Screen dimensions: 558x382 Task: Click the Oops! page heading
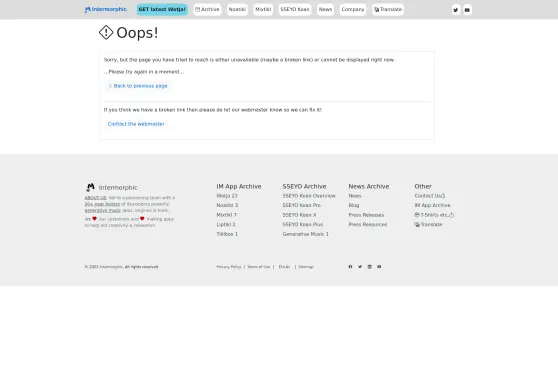137,33
